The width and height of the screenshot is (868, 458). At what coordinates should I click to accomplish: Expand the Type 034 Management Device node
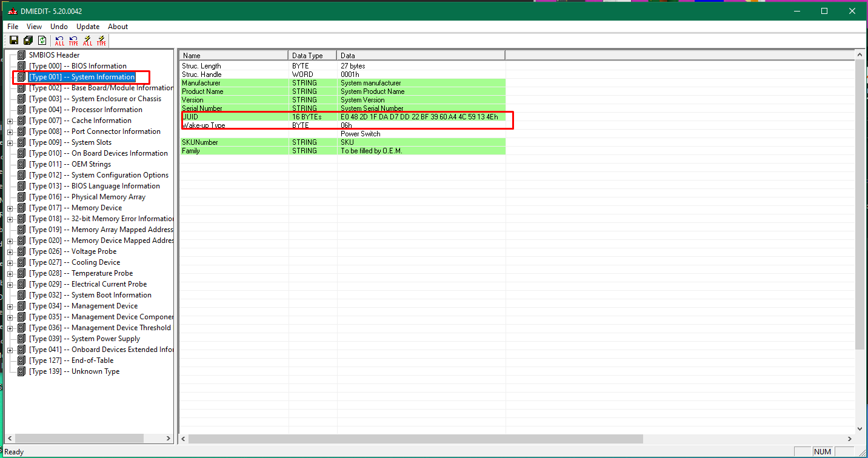10,306
